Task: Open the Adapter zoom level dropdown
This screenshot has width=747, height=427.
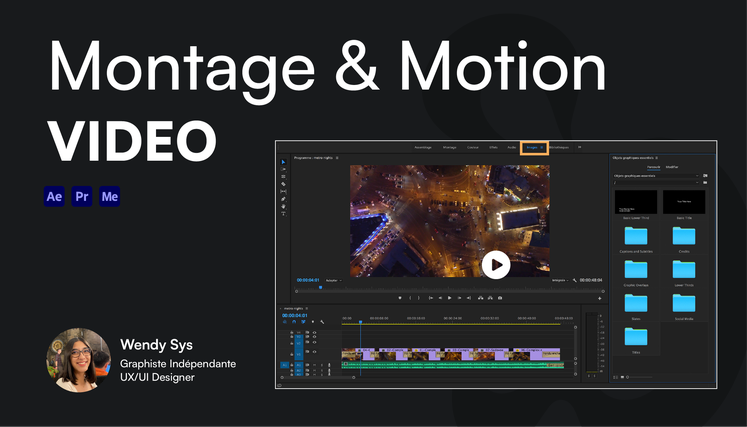Action: [x=333, y=281]
